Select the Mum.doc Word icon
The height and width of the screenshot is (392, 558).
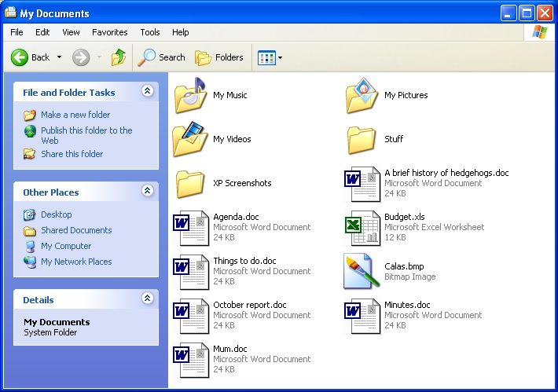(191, 360)
